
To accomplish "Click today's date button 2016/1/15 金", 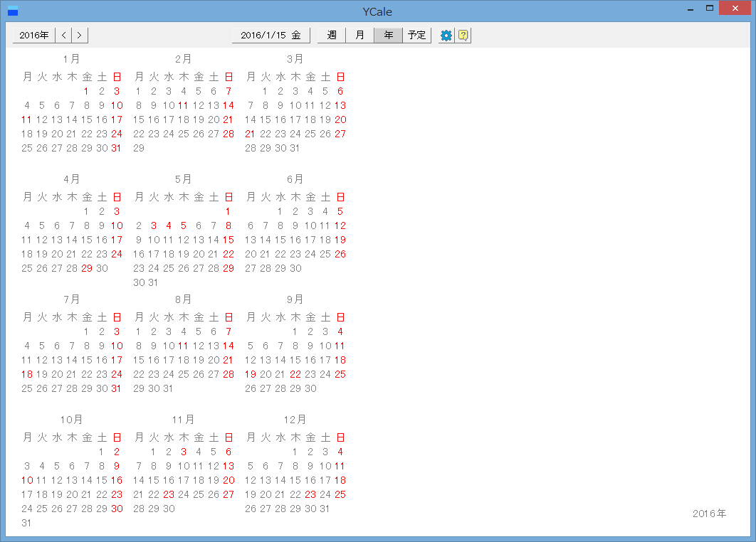I will pos(271,35).
